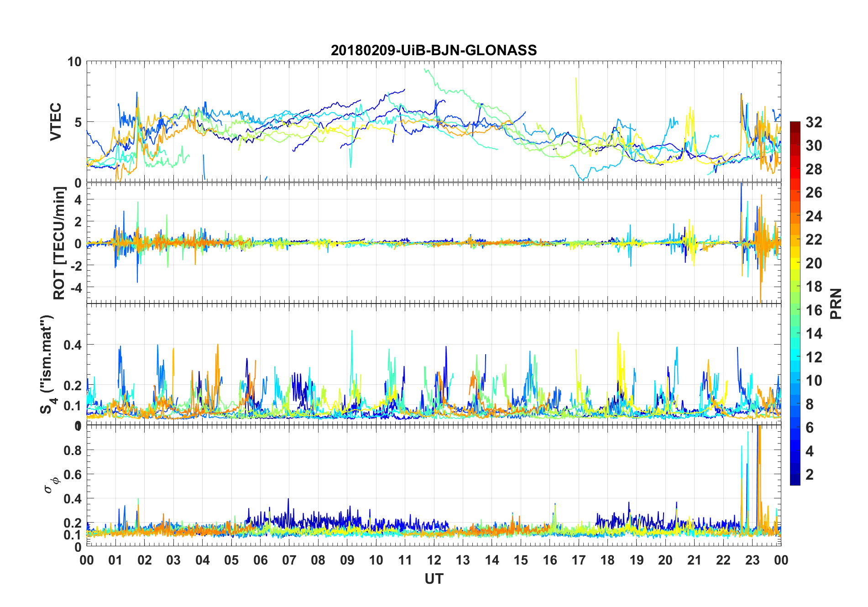
Task: Click colorbar tick label "16"
Action: (x=814, y=310)
